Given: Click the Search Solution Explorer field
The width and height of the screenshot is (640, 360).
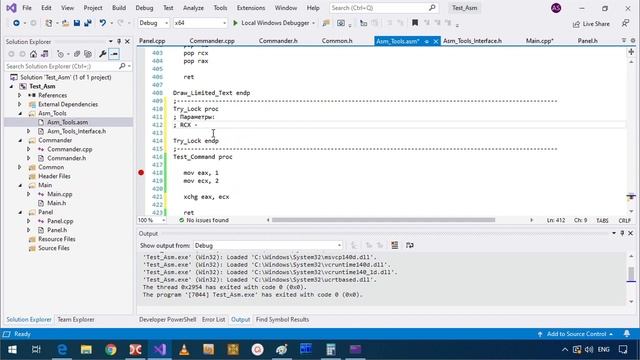Looking at the screenshot, I should [x=68, y=66].
